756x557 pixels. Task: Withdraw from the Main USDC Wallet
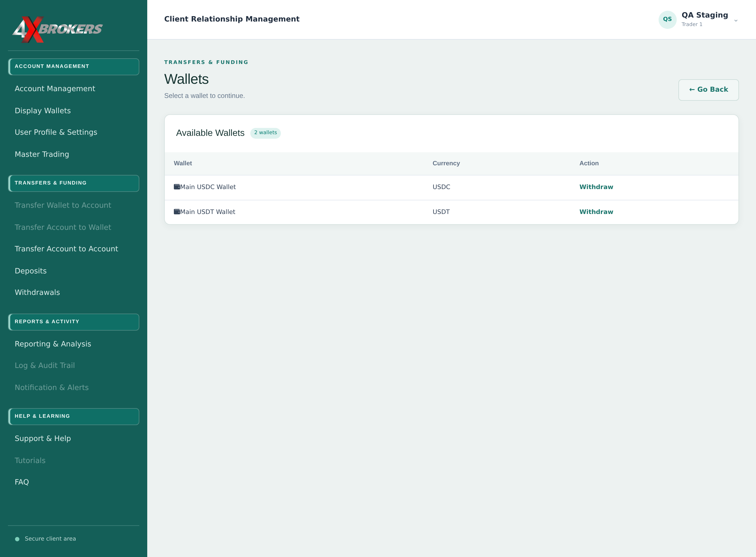pyautogui.click(x=596, y=187)
